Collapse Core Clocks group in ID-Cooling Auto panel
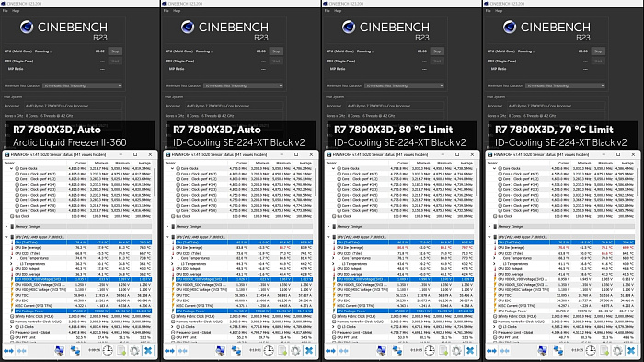The height and width of the screenshot is (362, 644). [173, 168]
